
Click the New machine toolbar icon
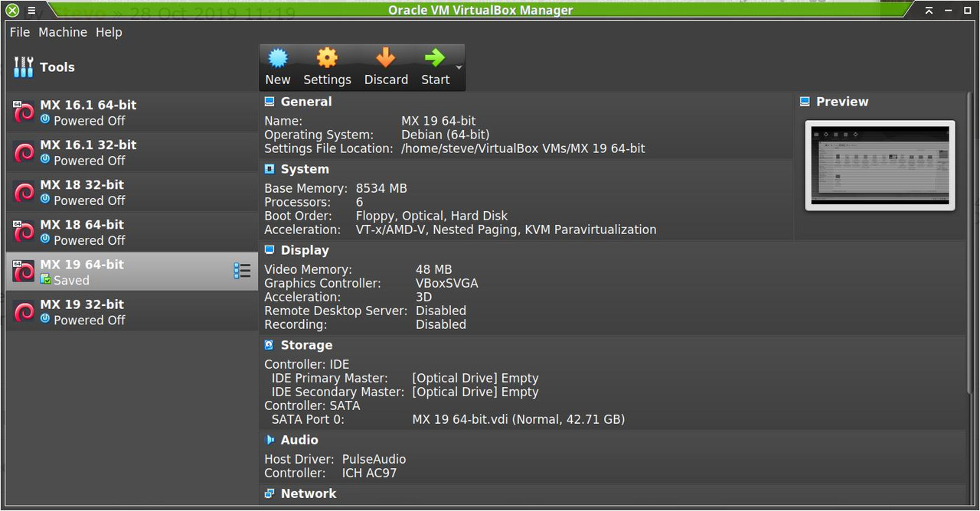click(x=278, y=58)
